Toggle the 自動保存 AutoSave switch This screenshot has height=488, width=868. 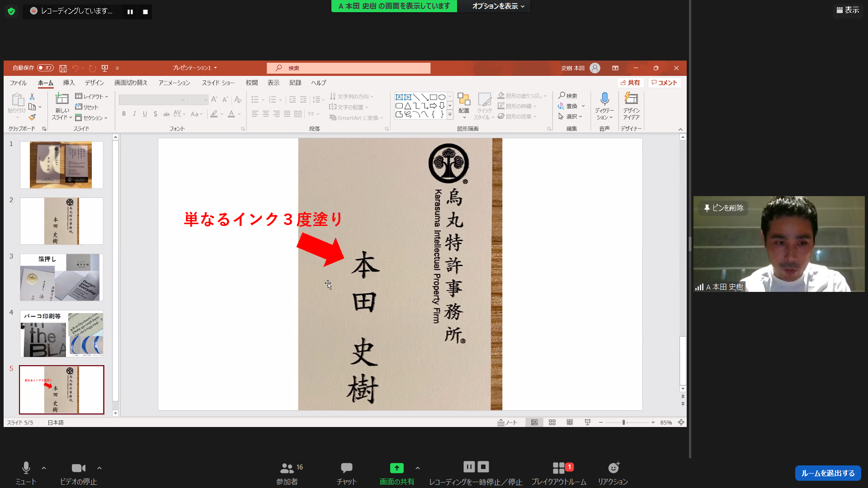pos(45,68)
